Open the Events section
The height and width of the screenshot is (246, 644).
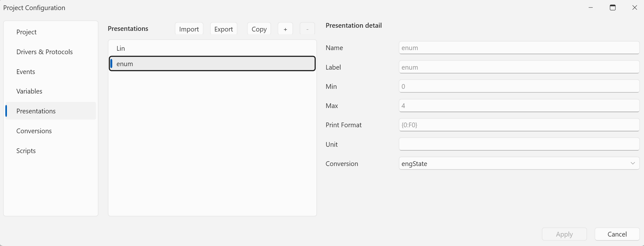(51, 72)
